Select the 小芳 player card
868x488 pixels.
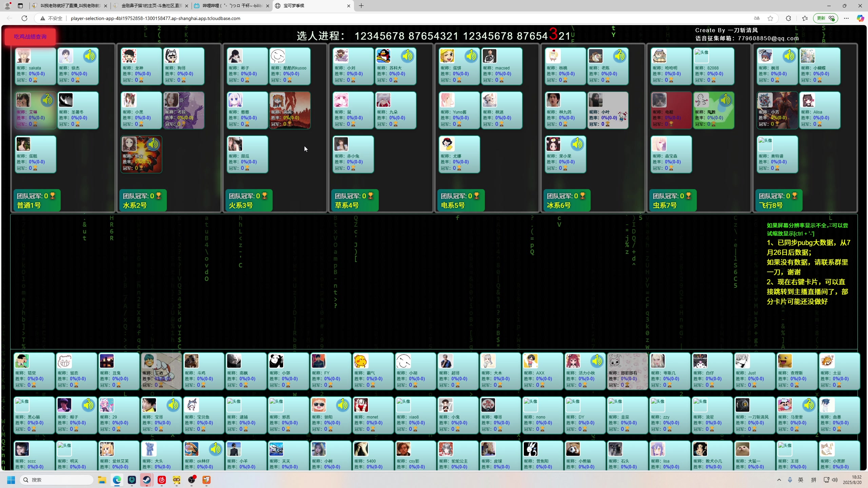click(x=777, y=110)
